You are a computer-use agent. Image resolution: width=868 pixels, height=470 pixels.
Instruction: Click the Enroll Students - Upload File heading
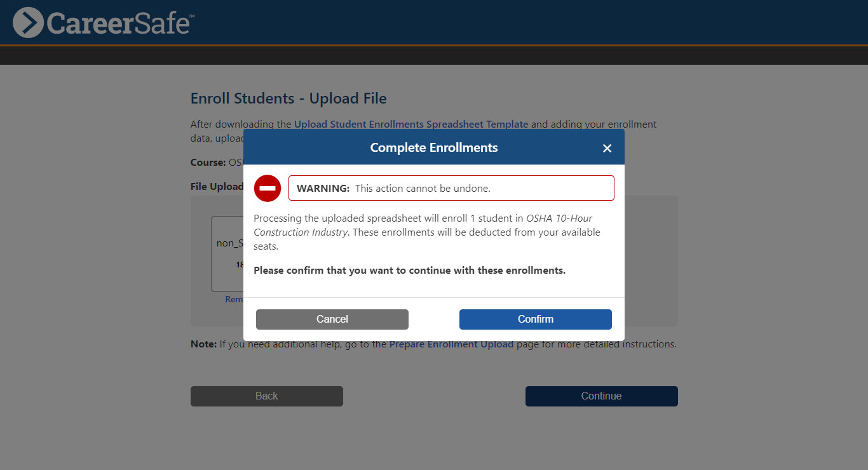tap(288, 98)
